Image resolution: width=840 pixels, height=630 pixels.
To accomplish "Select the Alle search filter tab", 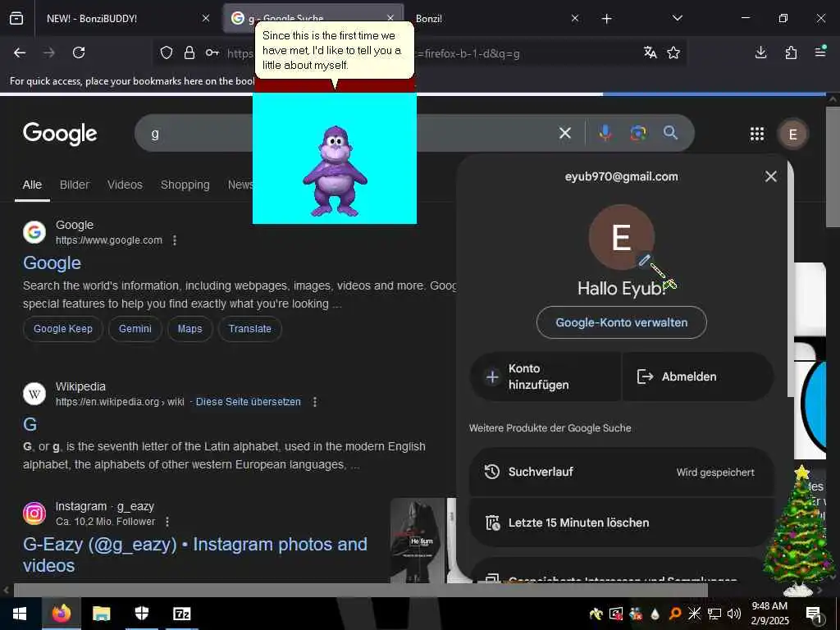I will pos(32,185).
